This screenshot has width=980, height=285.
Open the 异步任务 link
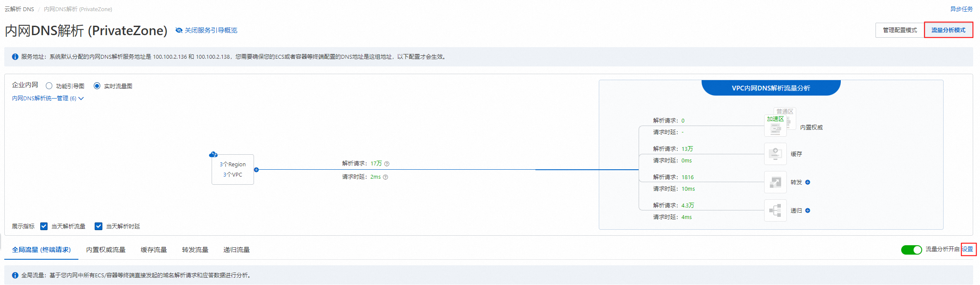(961, 9)
